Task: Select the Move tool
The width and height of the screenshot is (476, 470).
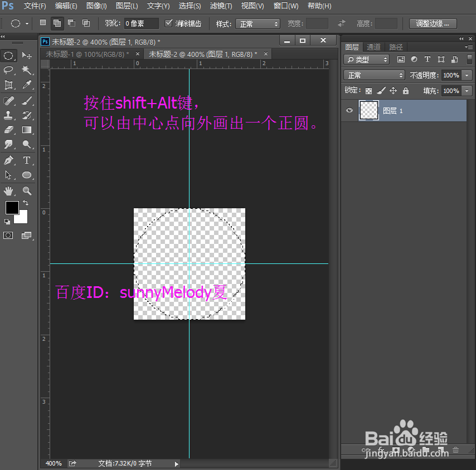Action: tap(27, 56)
